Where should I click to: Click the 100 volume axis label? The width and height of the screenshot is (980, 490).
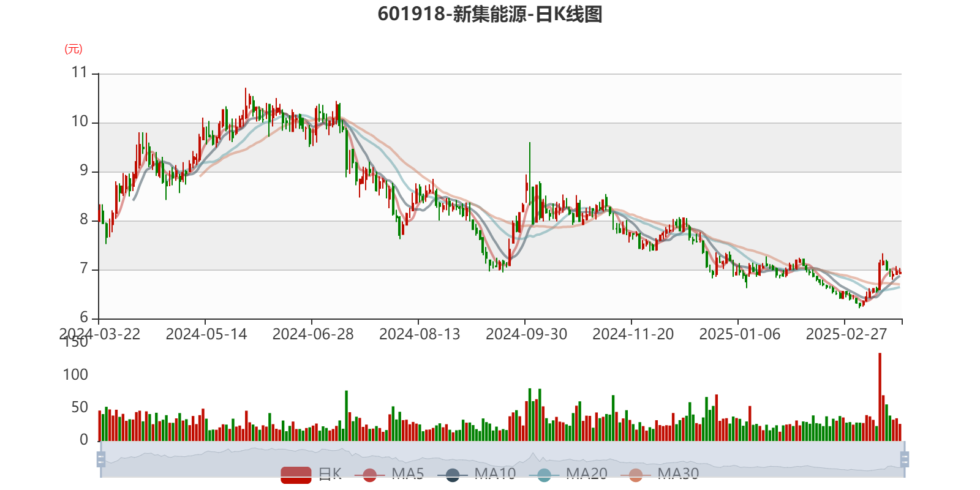coord(75,375)
